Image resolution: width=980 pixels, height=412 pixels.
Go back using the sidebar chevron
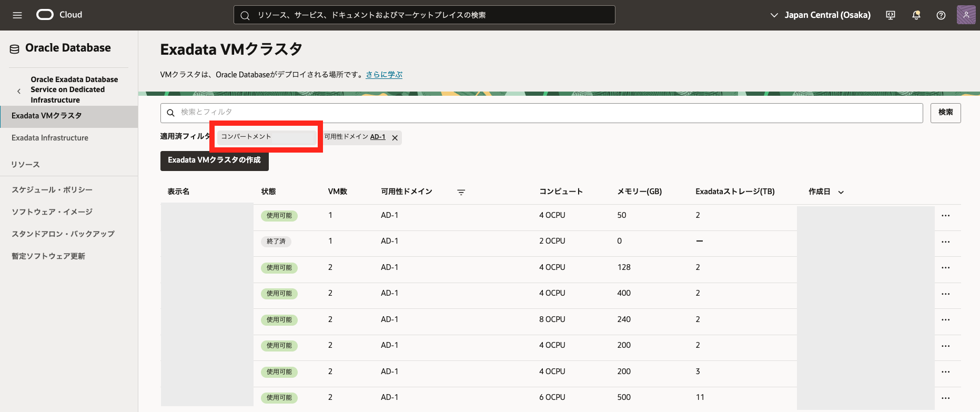(x=19, y=91)
